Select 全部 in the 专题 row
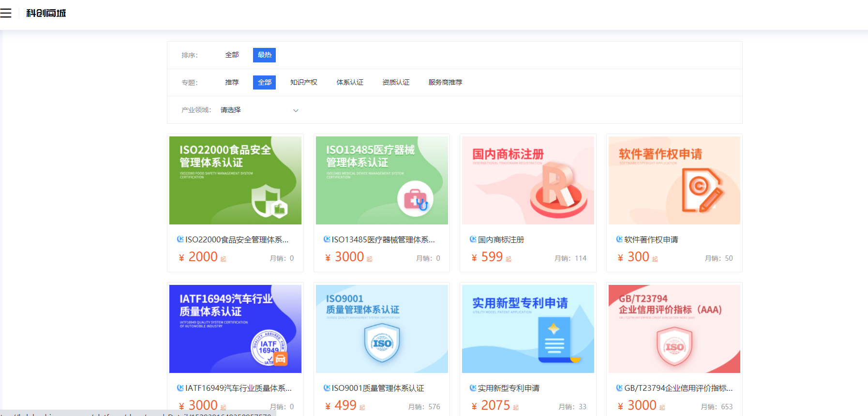This screenshot has width=868, height=416. click(264, 82)
